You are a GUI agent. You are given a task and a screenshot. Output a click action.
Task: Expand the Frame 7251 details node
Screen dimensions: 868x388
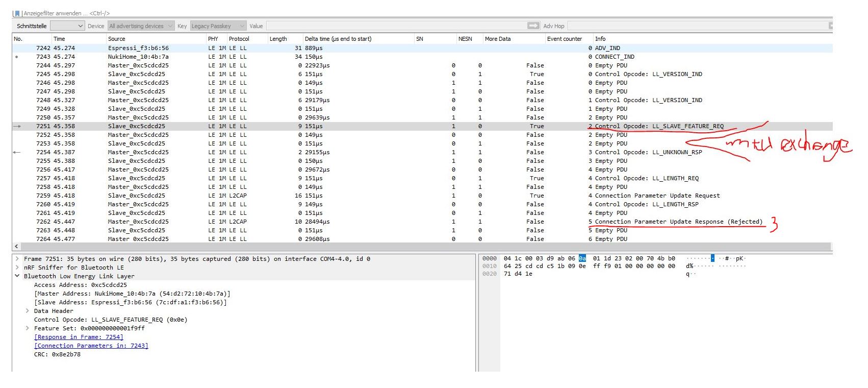click(x=17, y=259)
